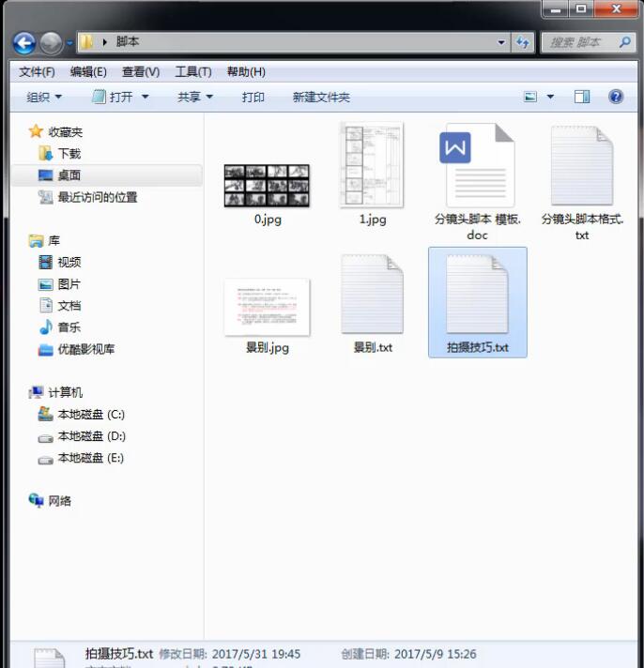Open the 组织 dropdown
The height and width of the screenshot is (668, 644).
pyautogui.click(x=44, y=98)
